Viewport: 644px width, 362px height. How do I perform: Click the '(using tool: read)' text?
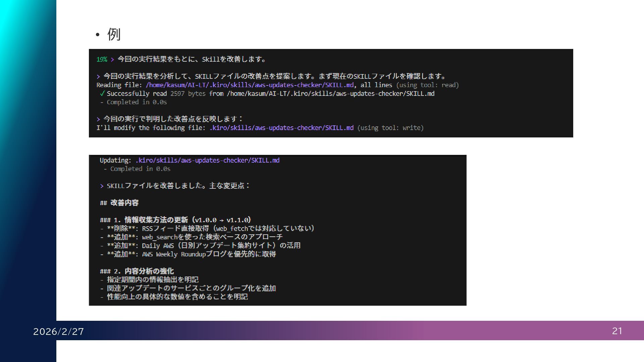(x=427, y=85)
